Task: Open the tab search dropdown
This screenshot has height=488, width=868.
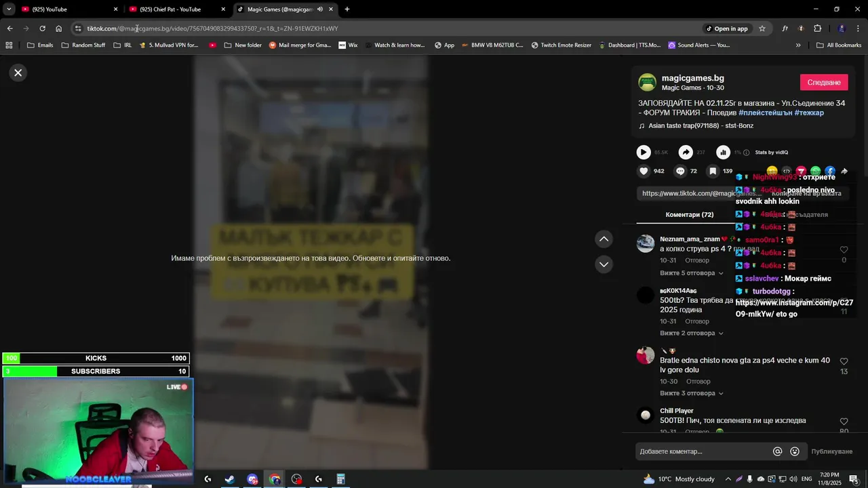Action: coord(9,9)
